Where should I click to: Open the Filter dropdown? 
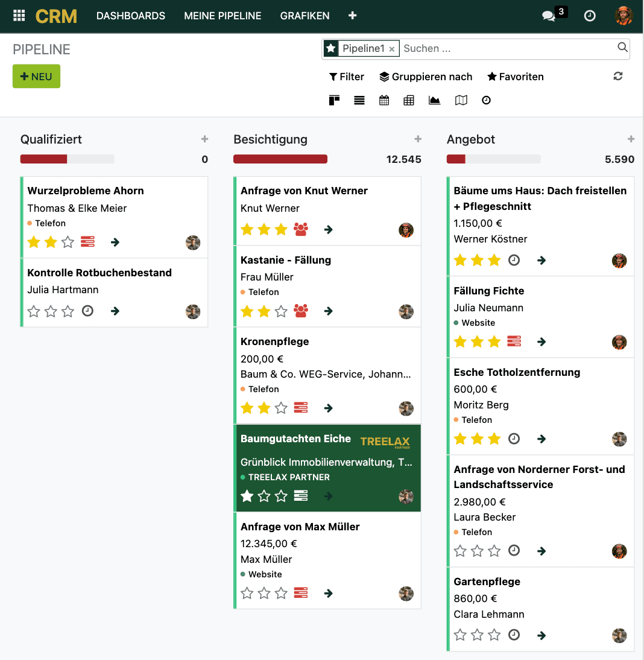click(347, 77)
